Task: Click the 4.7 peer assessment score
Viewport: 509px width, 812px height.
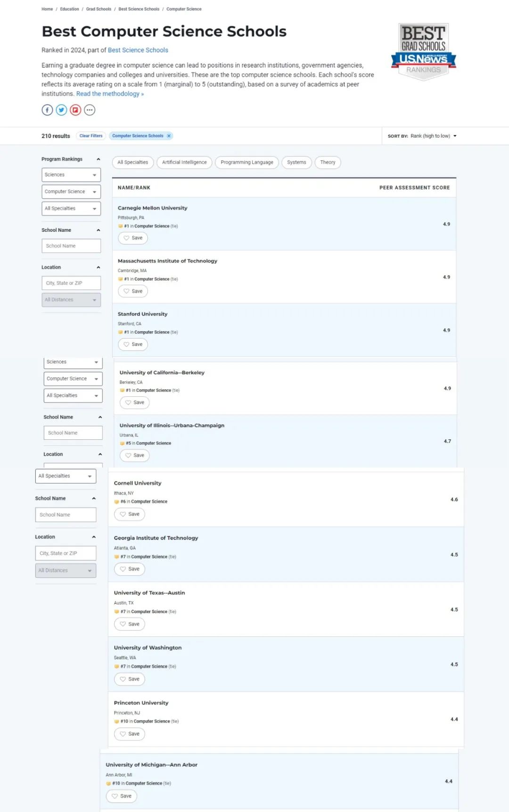Action: [x=447, y=442]
